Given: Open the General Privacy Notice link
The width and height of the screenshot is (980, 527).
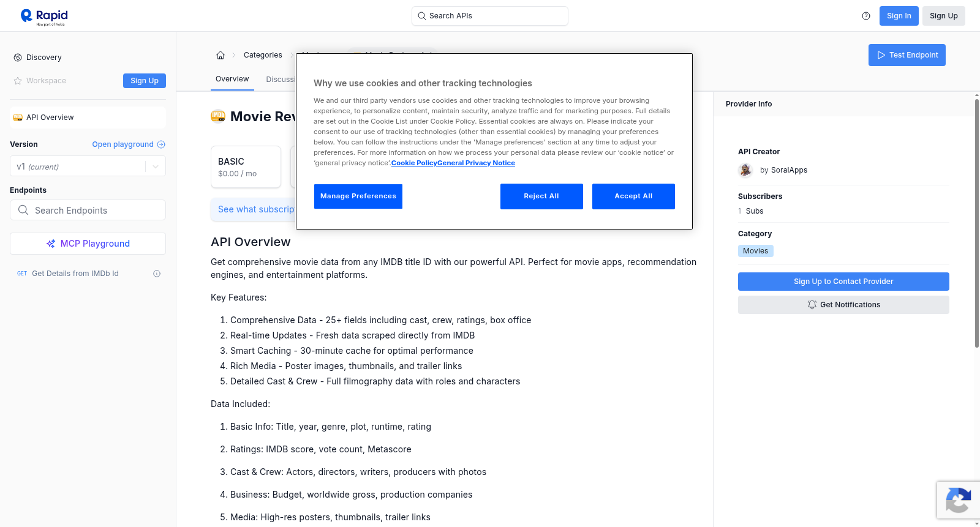Looking at the screenshot, I should (476, 163).
